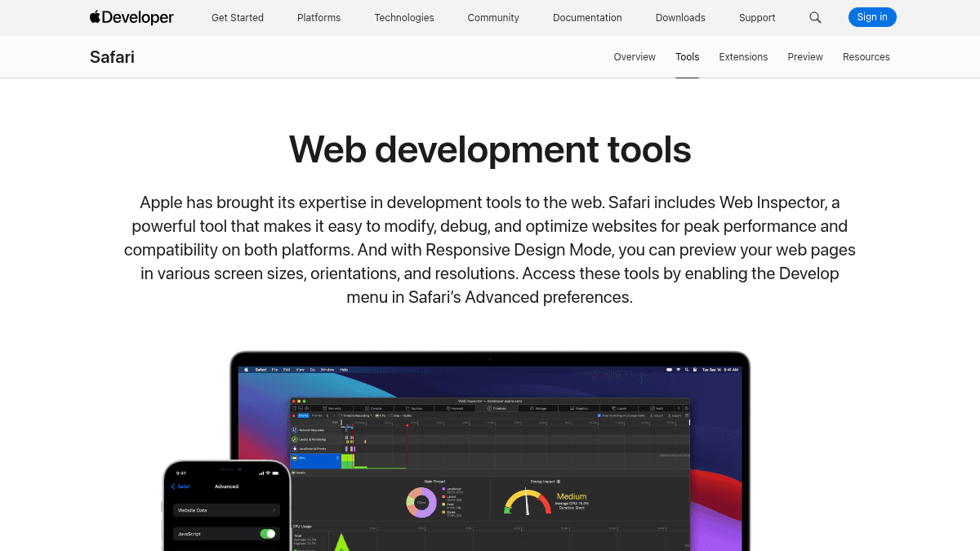This screenshot has height=551, width=980.
Task: Open the Downloads nav item
Action: [680, 17]
